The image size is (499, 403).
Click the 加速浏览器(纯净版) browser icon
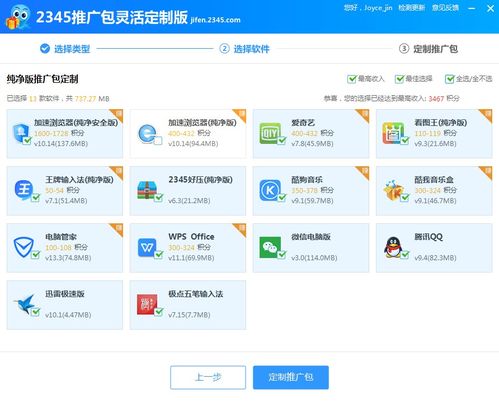[147, 133]
